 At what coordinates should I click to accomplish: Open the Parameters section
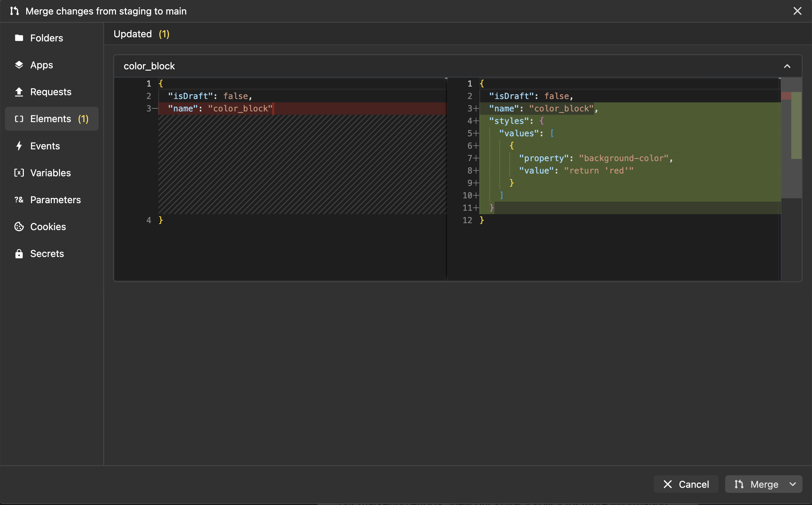tap(52, 200)
